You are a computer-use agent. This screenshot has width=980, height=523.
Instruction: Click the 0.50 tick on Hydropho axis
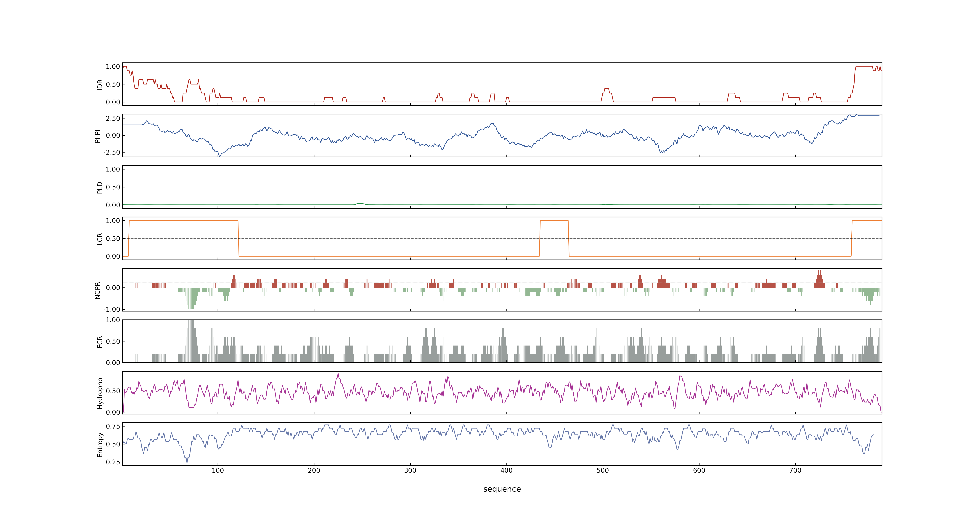113,391
